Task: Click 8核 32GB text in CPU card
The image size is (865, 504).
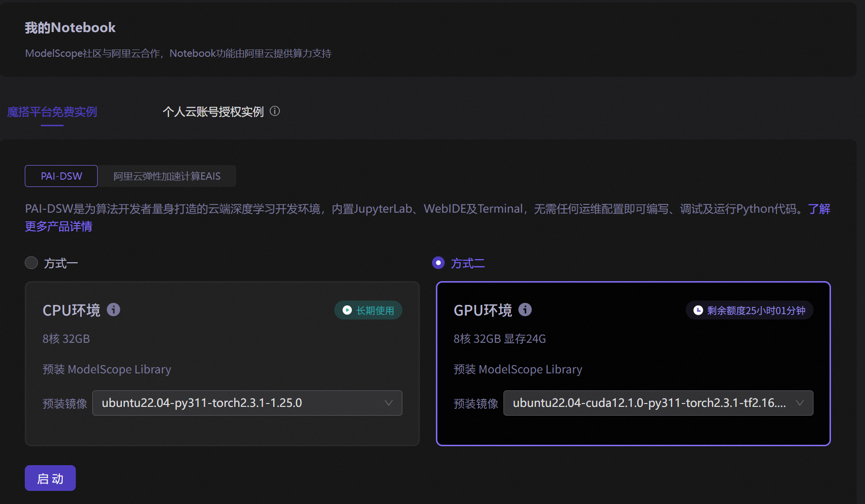Action: [66, 339]
